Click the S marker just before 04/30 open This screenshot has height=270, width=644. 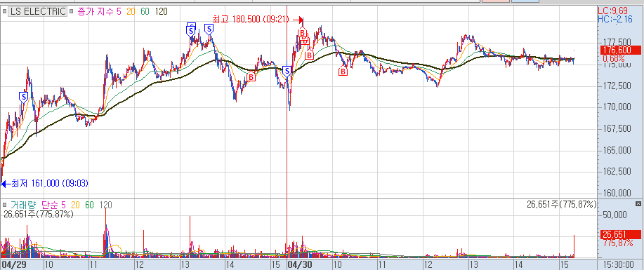point(287,71)
